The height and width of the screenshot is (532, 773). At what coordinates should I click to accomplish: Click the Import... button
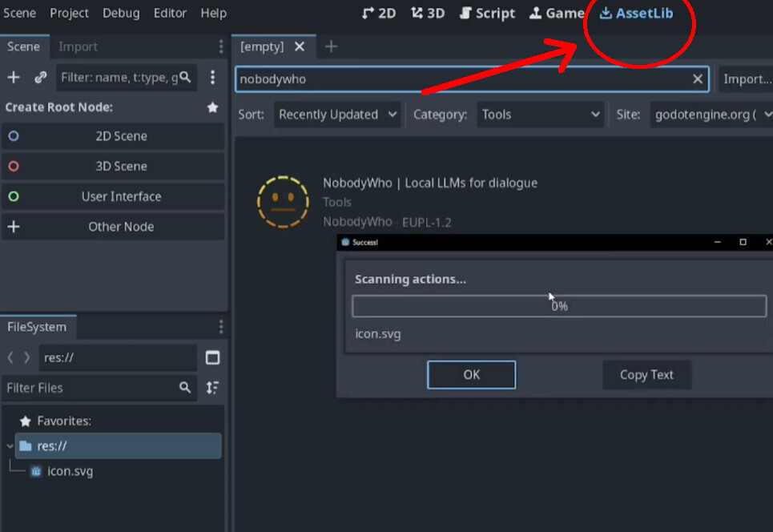point(747,79)
